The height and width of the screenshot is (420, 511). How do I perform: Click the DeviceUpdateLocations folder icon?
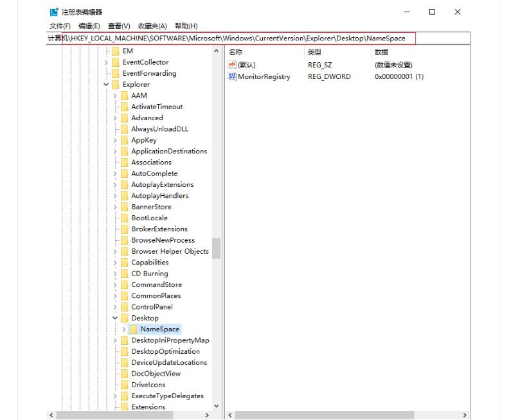(x=124, y=362)
